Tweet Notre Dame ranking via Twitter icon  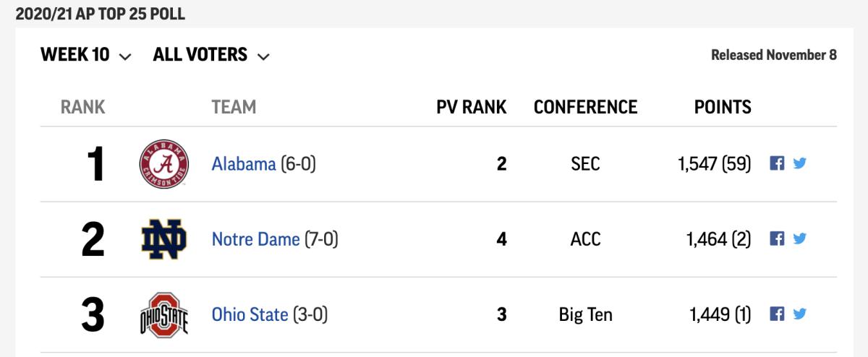799,238
